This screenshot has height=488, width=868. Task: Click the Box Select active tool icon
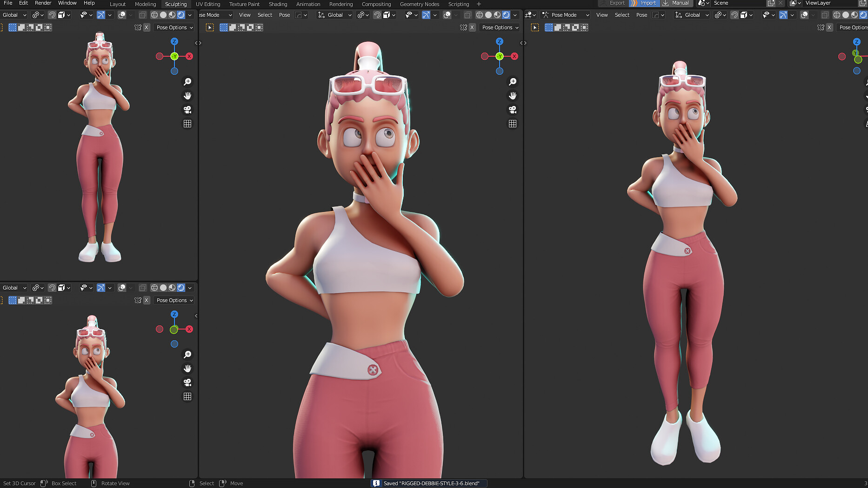(210, 27)
